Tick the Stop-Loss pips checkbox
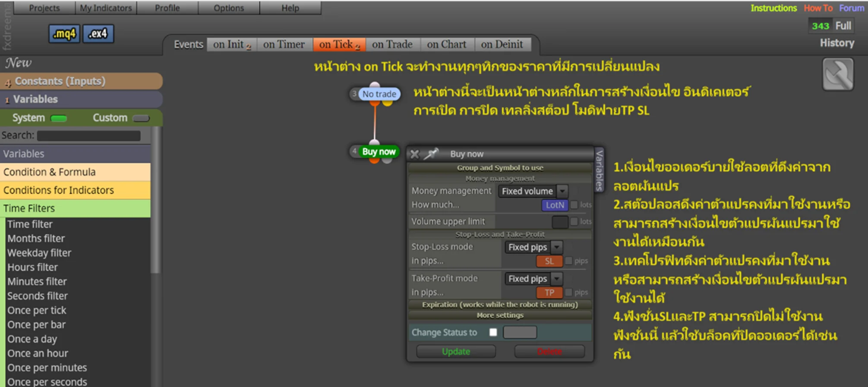 (x=569, y=261)
